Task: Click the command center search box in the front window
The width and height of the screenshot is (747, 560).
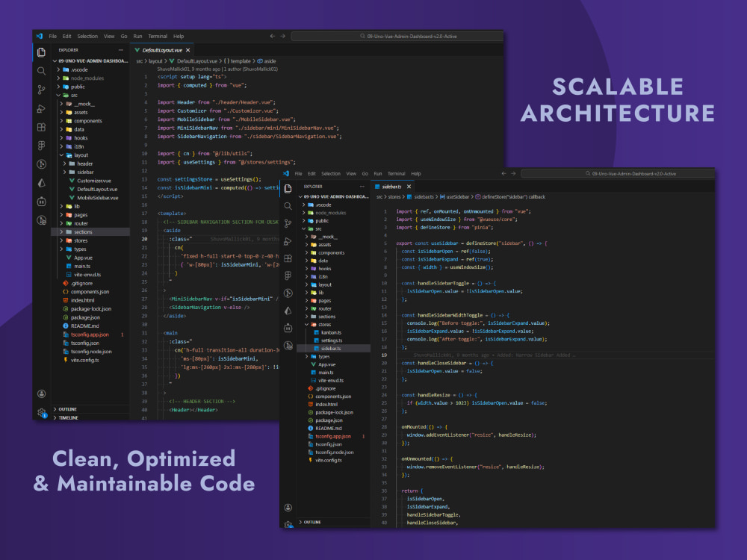Action: coord(618,174)
